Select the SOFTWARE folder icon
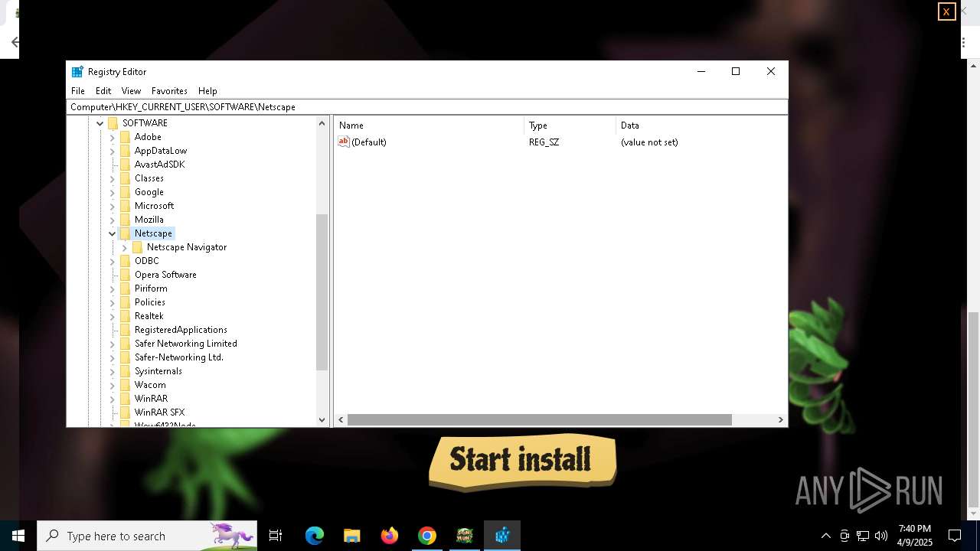 pos(113,123)
